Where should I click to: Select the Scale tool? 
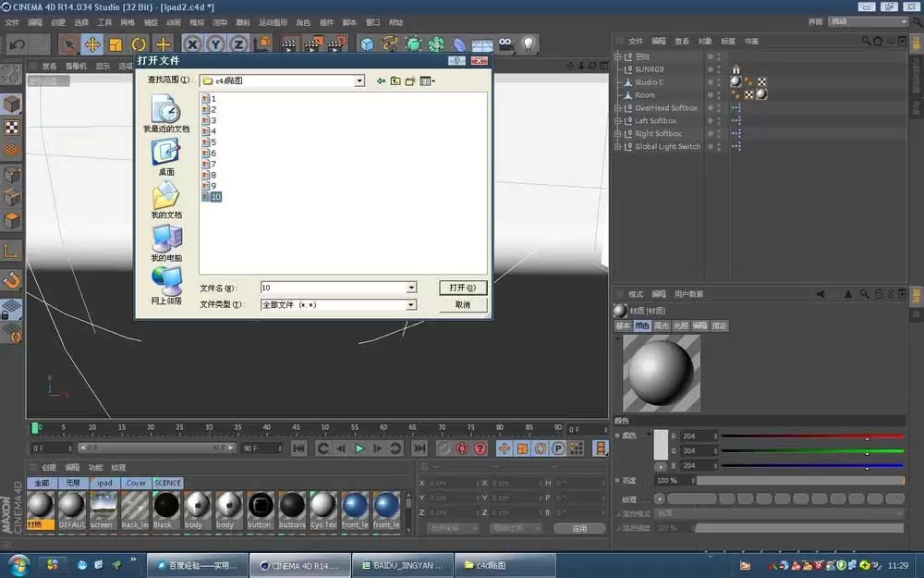(115, 43)
